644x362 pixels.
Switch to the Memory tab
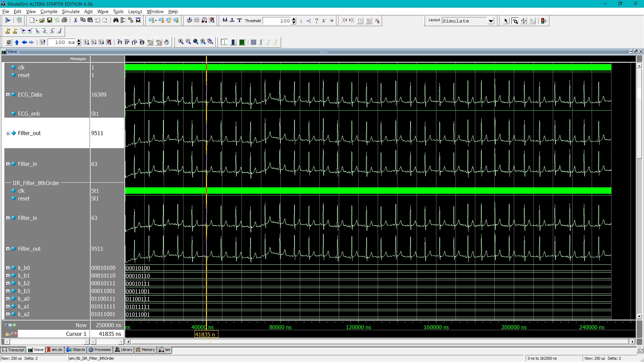point(145,350)
